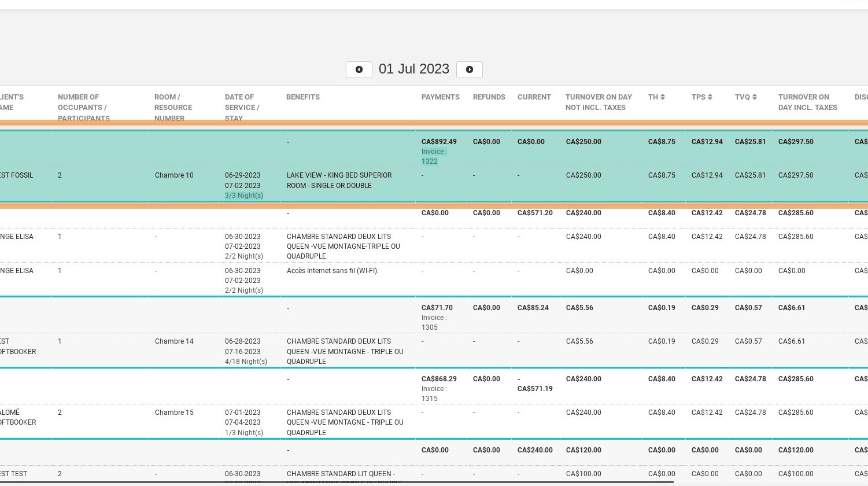Viewport: 868px width, 486px height.
Task: Click the horizontal scrollbar at bottom
Action: coord(337,482)
